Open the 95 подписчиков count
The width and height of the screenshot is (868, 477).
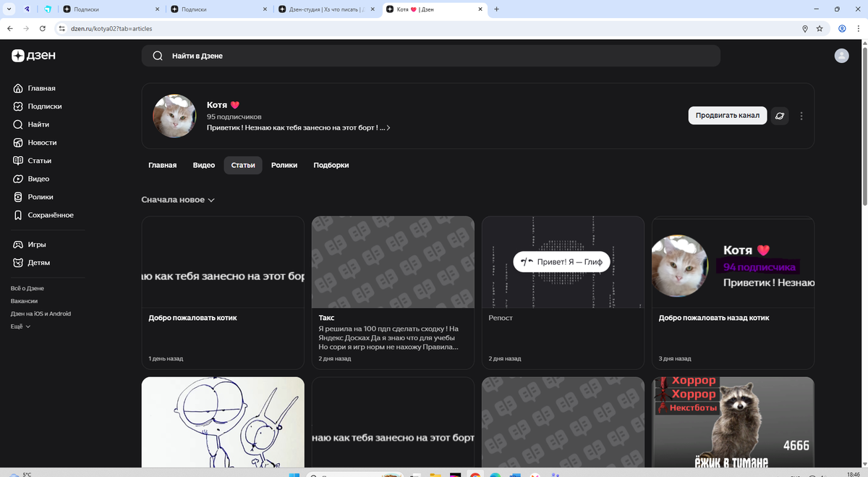tap(234, 117)
